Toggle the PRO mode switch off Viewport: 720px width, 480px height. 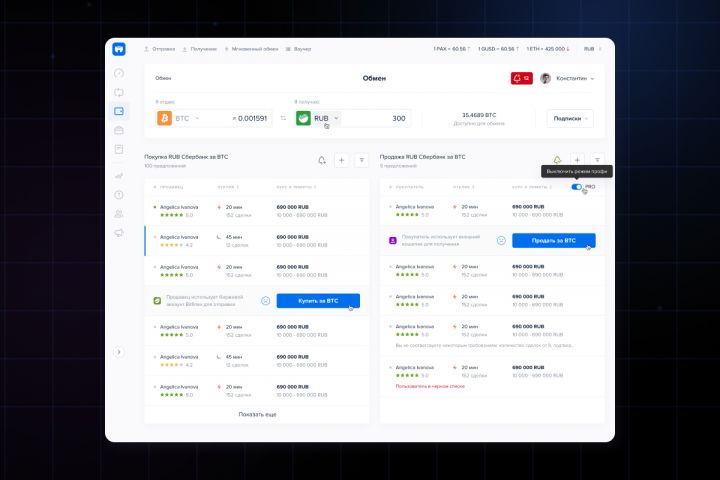click(x=577, y=187)
